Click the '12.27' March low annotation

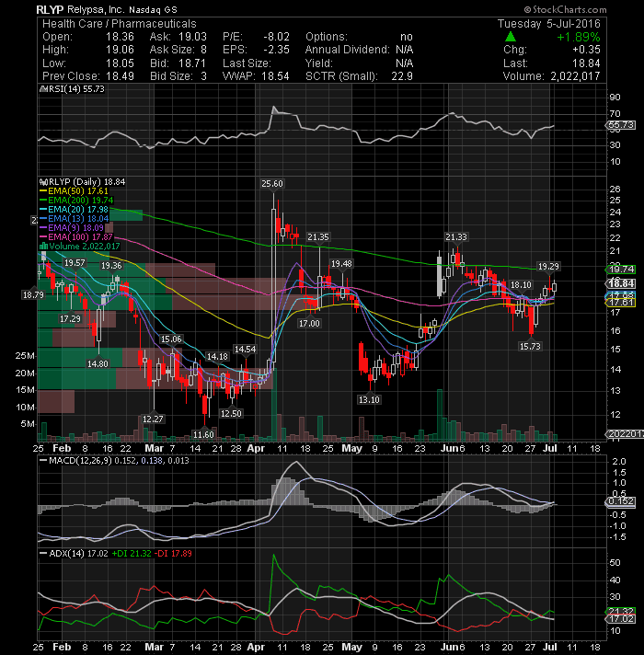(x=153, y=419)
